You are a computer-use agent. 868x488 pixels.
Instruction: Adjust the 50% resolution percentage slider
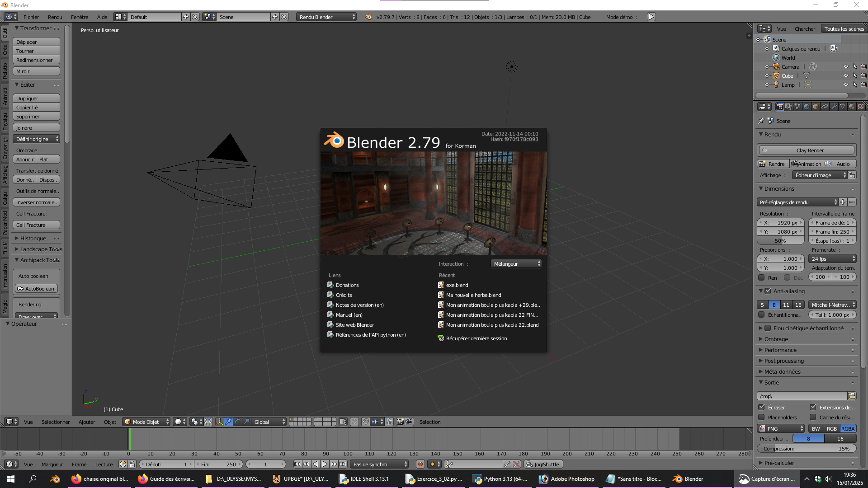coord(780,240)
